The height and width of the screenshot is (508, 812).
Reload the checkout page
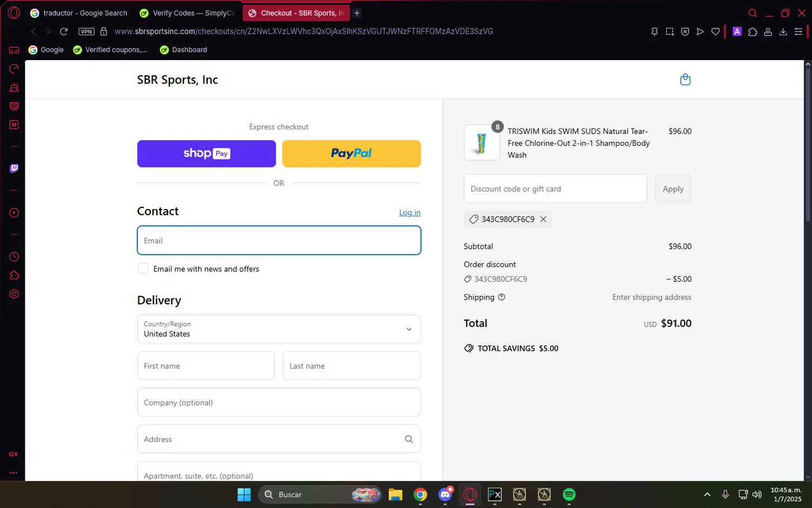[x=64, y=31]
